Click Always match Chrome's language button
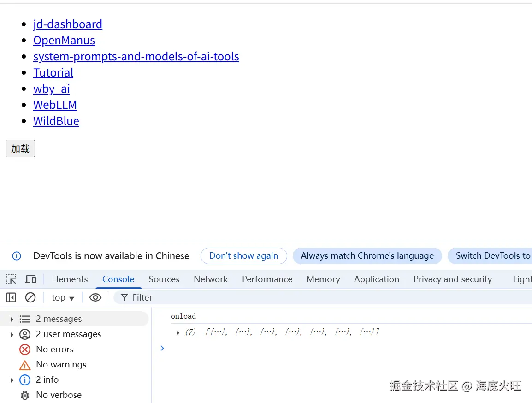This screenshot has width=532, height=403. [367, 256]
